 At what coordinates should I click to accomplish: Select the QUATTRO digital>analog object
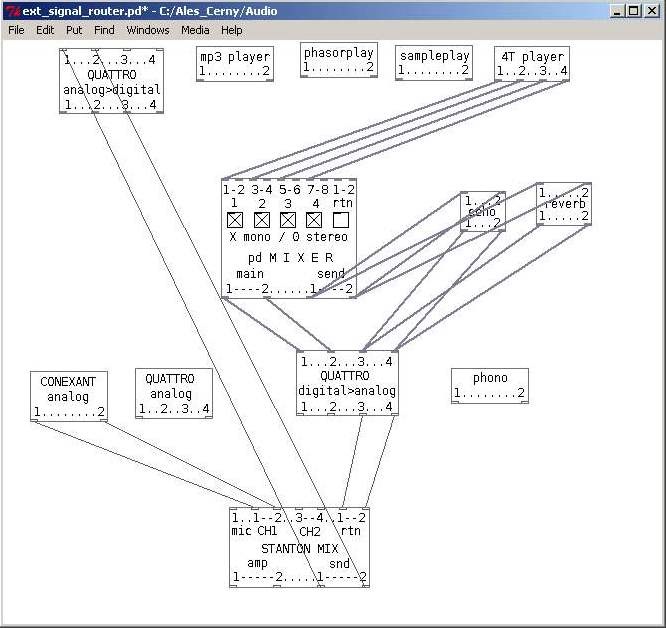click(347, 383)
